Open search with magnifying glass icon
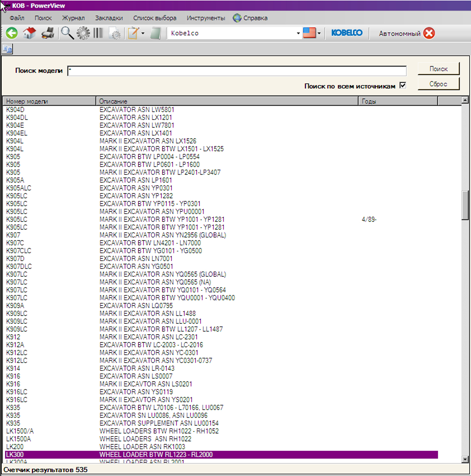 click(x=67, y=33)
